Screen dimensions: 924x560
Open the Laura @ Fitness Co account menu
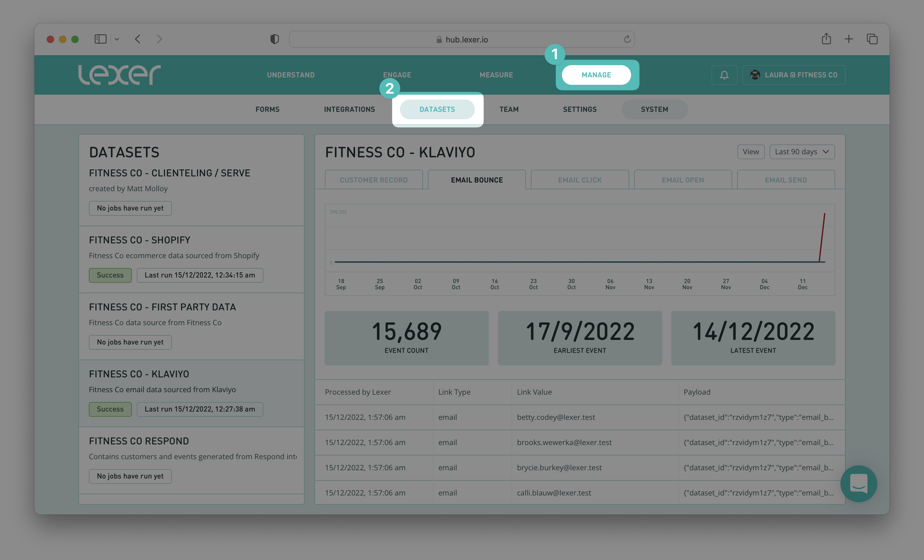coord(793,75)
